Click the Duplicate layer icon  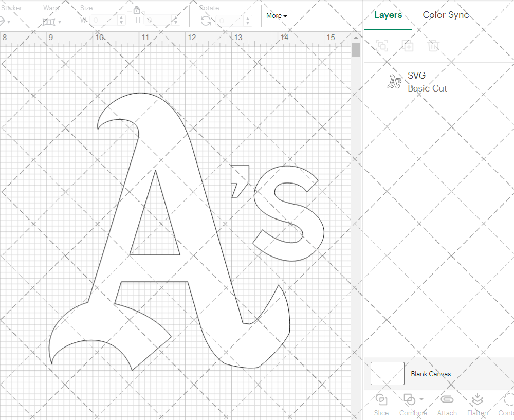[408, 46]
